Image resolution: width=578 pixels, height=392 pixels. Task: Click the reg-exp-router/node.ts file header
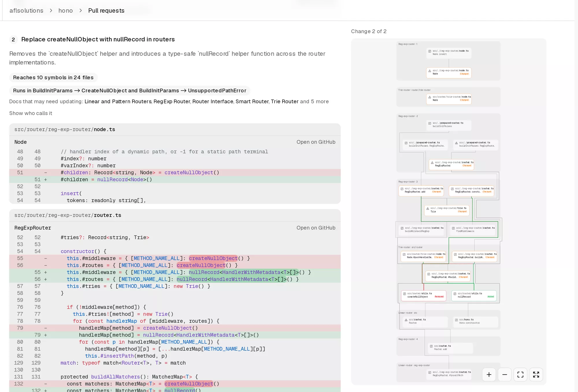click(x=175, y=129)
